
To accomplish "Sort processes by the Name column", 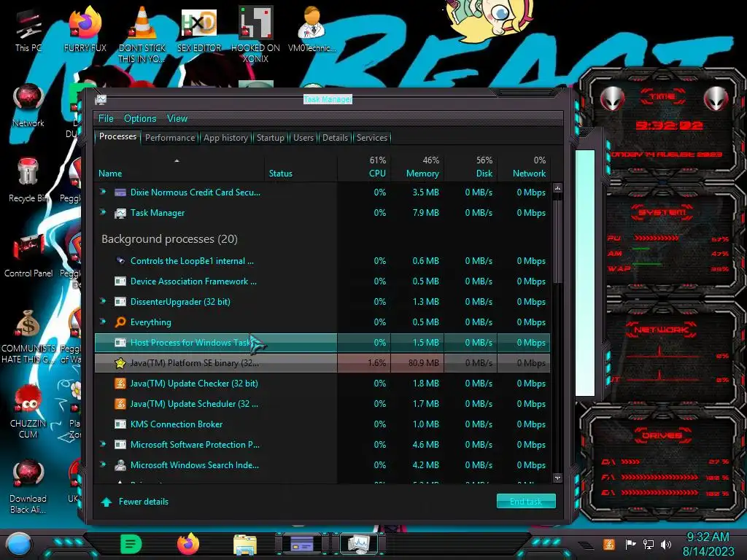I will click(x=179, y=168).
